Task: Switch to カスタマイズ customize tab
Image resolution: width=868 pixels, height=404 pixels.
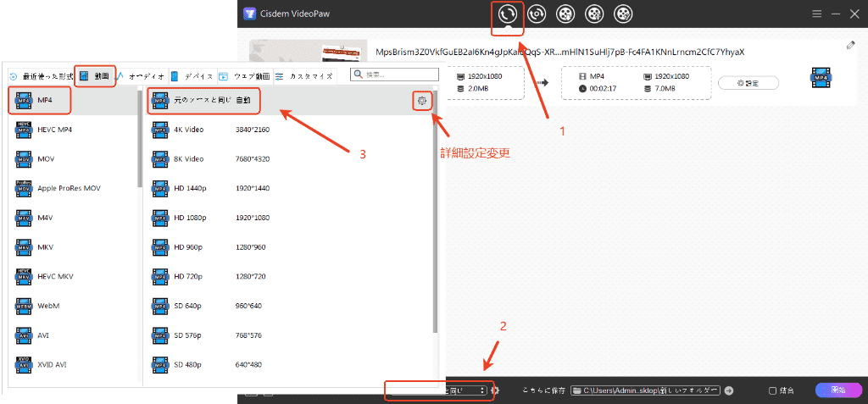Action: click(304, 76)
